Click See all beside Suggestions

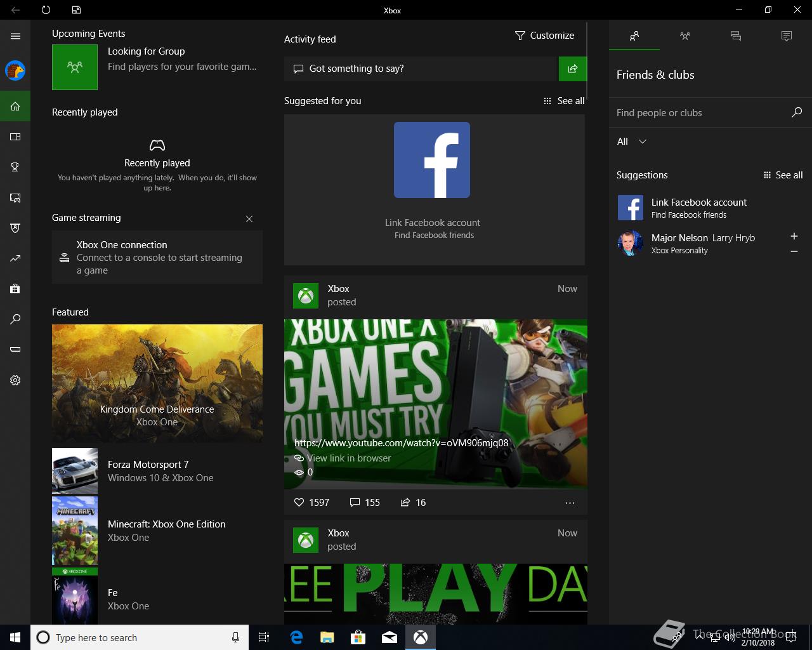click(783, 175)
